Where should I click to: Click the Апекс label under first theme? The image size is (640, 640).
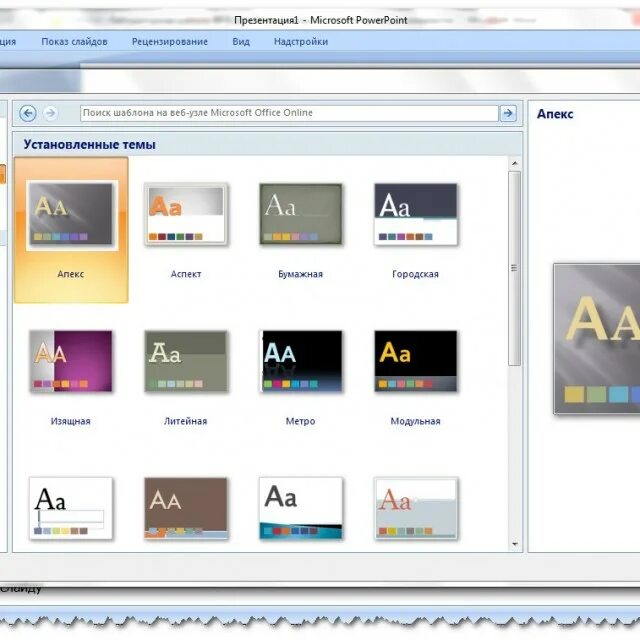(x=71, y=274)
